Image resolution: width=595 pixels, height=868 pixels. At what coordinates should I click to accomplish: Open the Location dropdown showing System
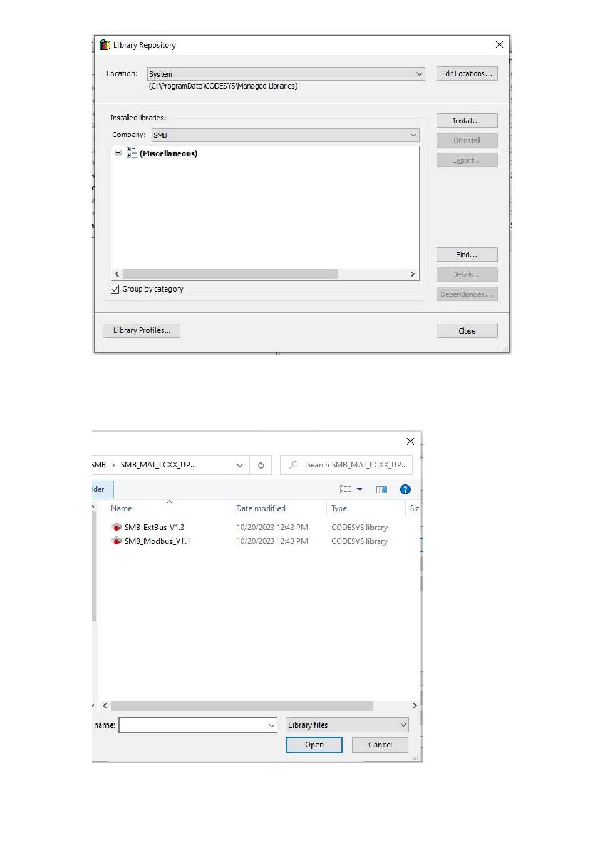[x=286, y=74]
